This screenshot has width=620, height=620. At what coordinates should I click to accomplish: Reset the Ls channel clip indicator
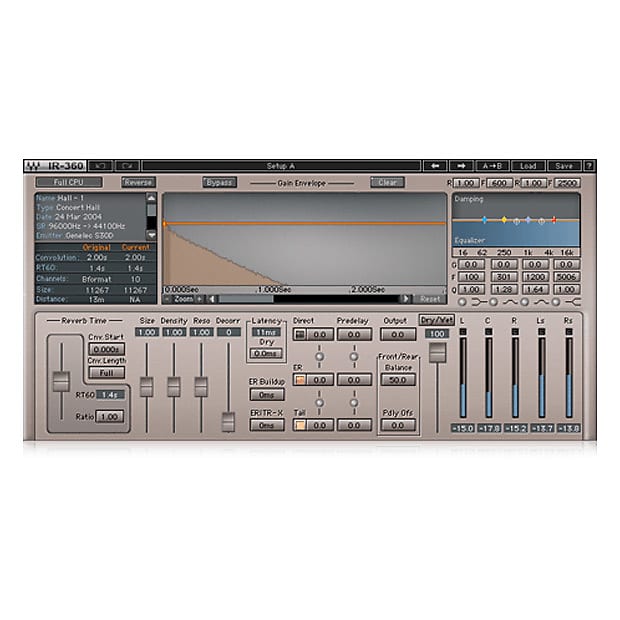(542, 332)
